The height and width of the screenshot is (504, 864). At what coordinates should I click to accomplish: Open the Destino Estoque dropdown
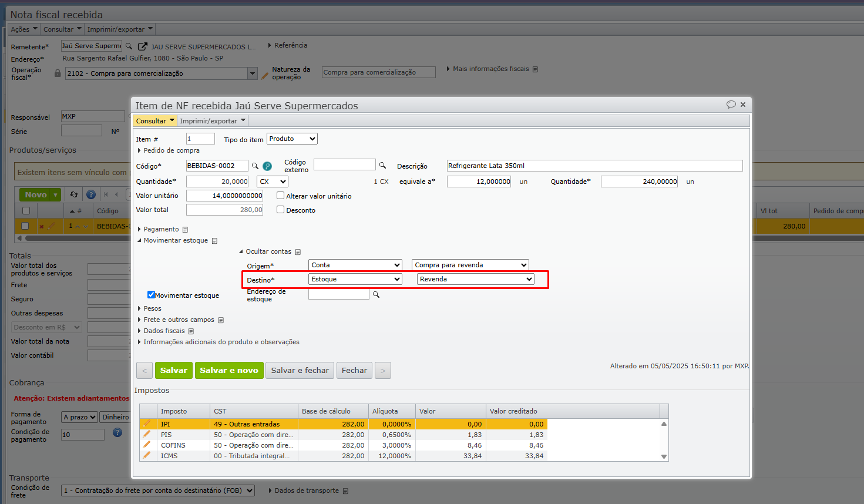click(355, 280)
